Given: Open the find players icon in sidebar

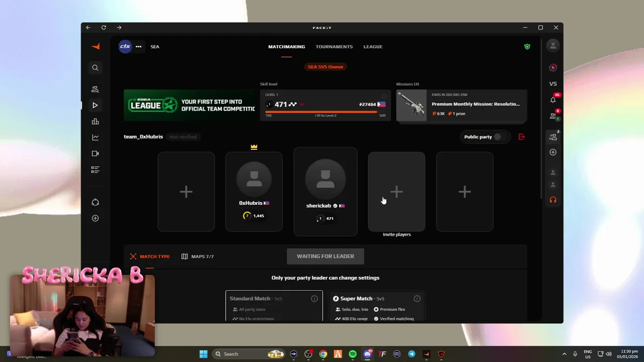Looking at the screenshot, I should (x=95, y=89).
